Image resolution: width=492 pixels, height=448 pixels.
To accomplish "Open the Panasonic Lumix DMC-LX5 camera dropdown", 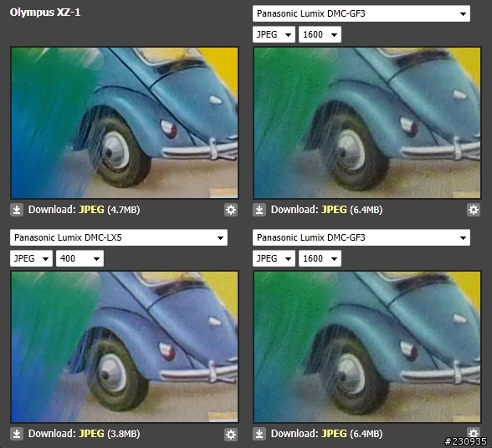I will pos(119,237).
